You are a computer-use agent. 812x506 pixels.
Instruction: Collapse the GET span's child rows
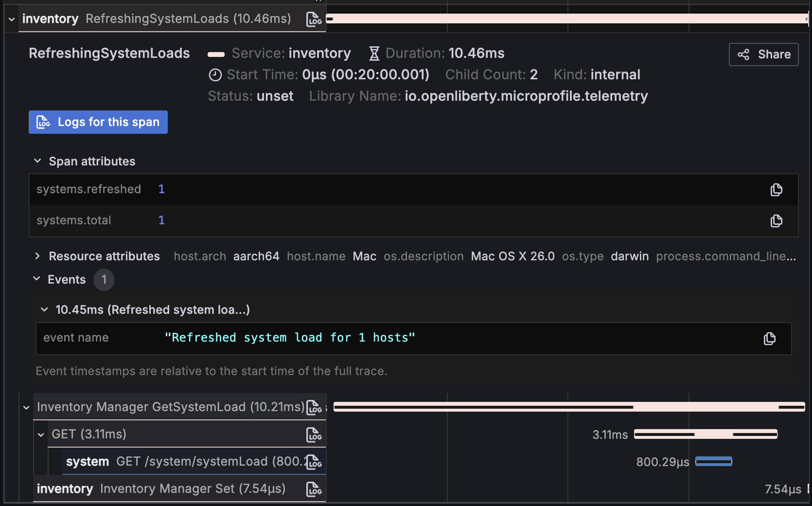click(41, 434)
